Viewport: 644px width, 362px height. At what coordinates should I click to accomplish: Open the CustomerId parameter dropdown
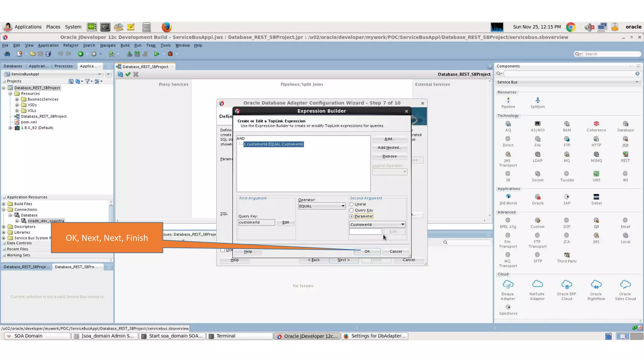402,224
